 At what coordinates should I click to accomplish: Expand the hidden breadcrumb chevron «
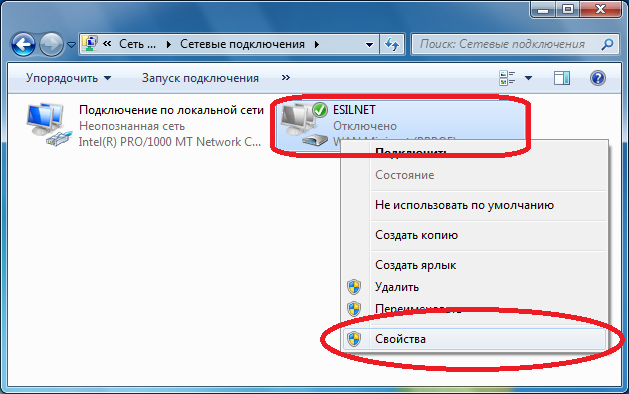pos(107,43)
